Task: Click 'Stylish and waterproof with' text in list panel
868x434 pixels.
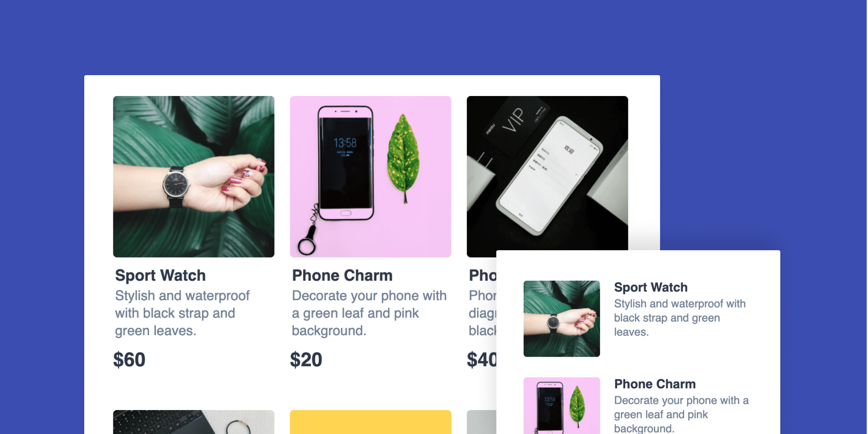Action: [680, 304]
